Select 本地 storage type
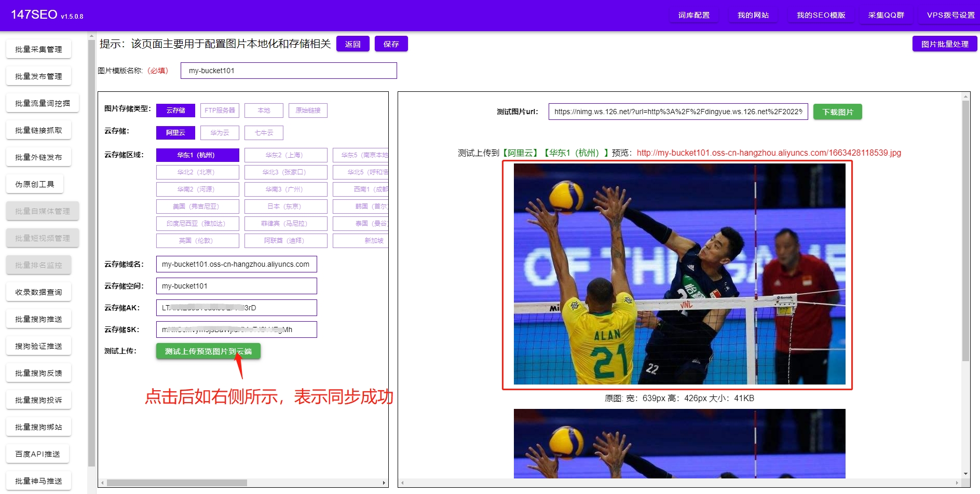The width and height of the screenshot is (980, 494). click(264, 111)
